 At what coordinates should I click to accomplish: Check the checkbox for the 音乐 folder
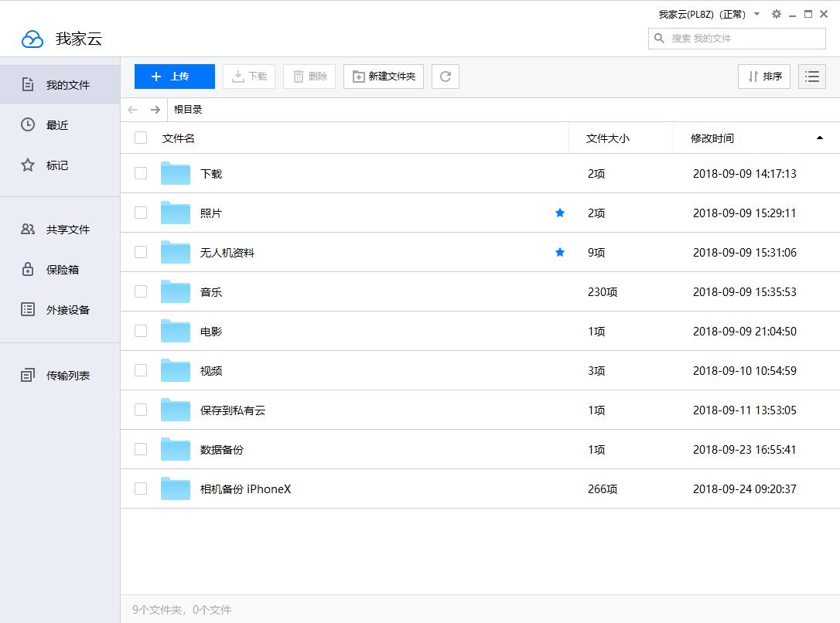pyautogui.click(x=140, y=291)
